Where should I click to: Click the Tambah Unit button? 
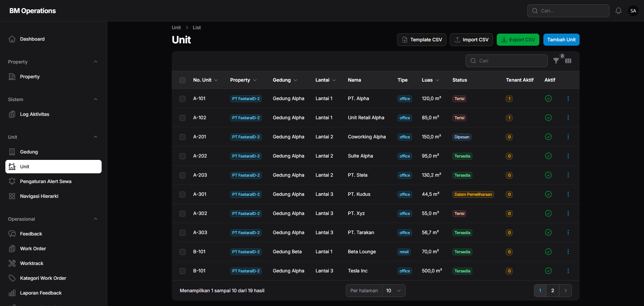561,40
